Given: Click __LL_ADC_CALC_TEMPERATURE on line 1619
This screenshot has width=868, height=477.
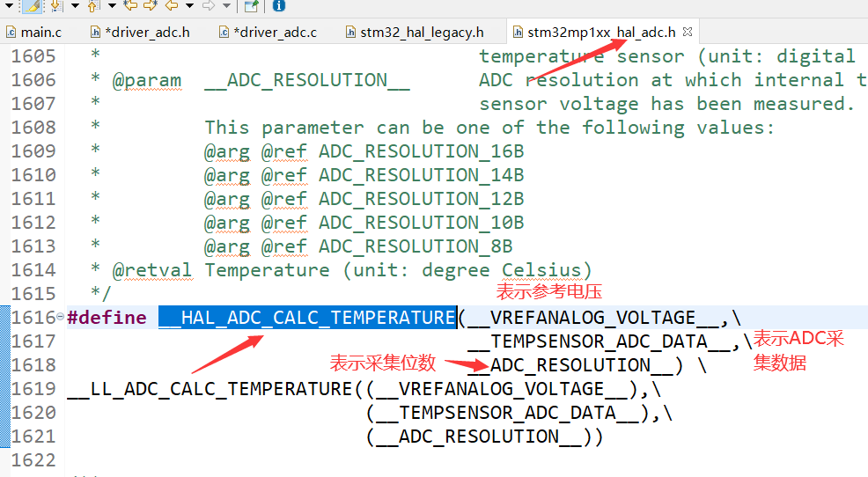Looking at the screenshot, I should (210, 389).
